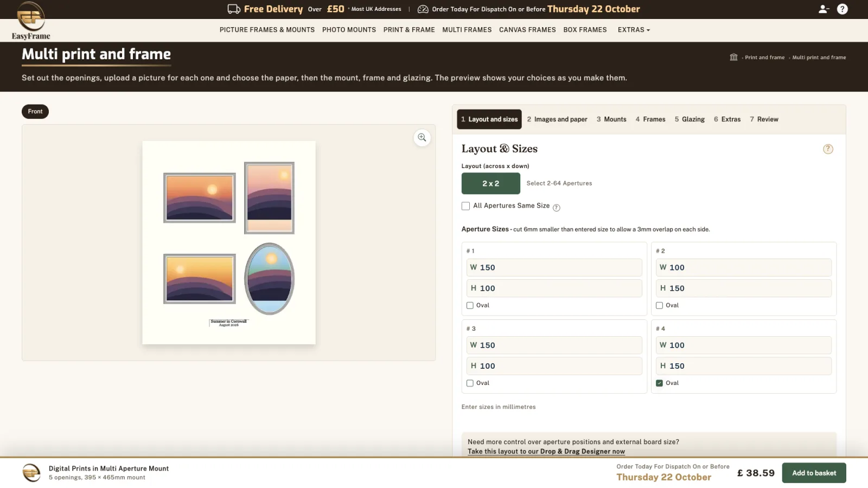Click the Summer in Cornwall caption plaque

coord(228,323)
